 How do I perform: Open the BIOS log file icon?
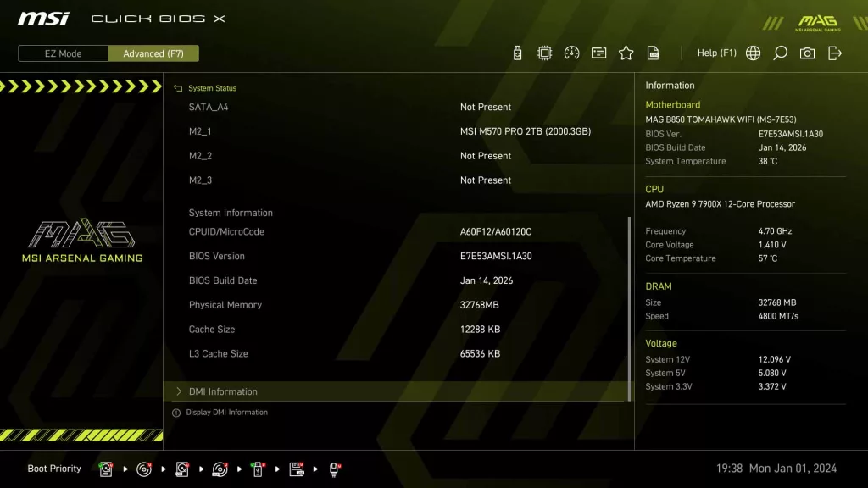pos(653,53)
